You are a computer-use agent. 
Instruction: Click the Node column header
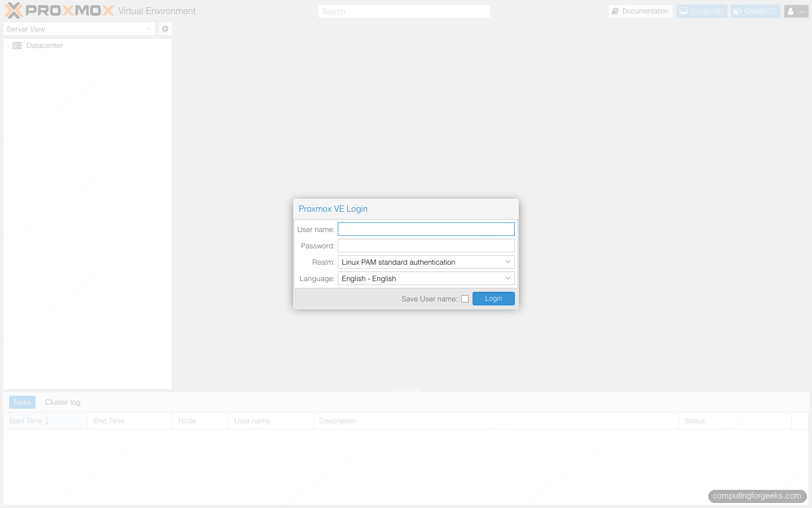[200, 421]
